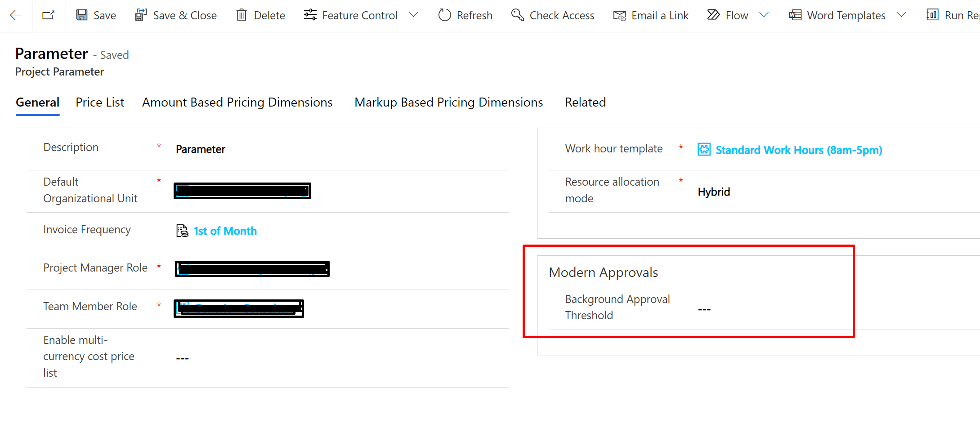Click the Save button label
Image resolution: width=980 pixels, height=428 pixels.
(x=105, y=16)
